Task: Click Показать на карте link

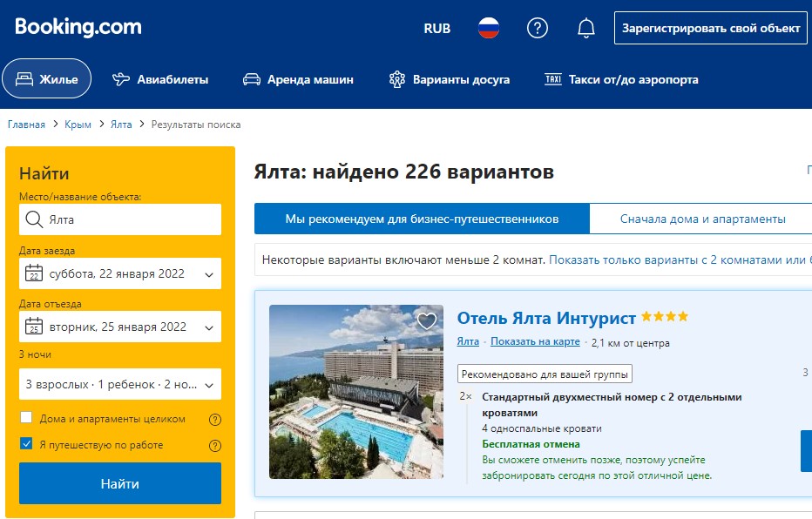Action: pyautogui.click(x=535, y=341)
